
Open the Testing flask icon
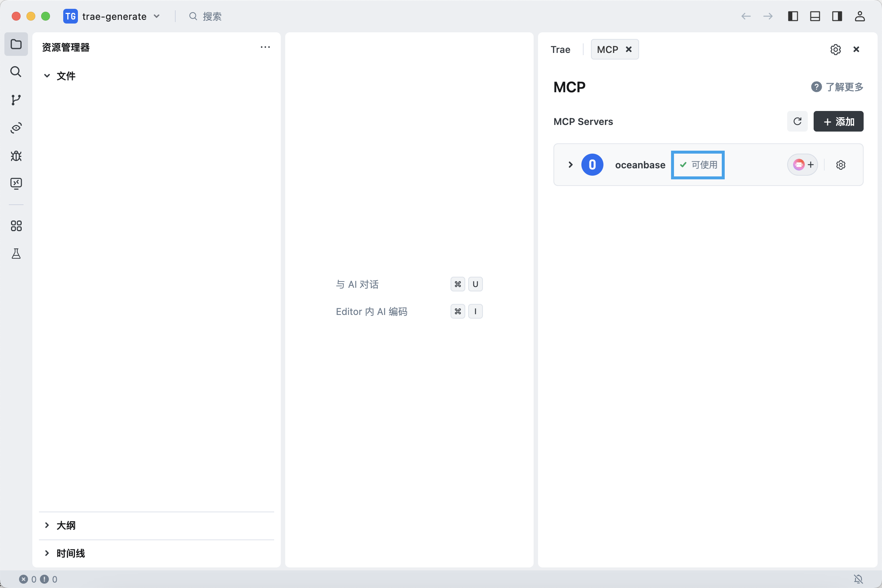point(16,254)
